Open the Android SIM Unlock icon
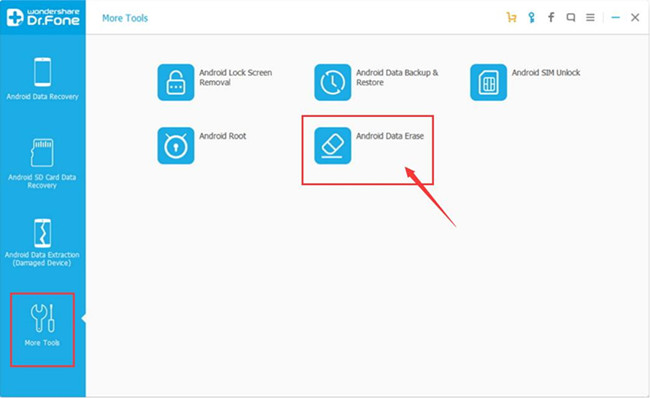 click(488, 82)
